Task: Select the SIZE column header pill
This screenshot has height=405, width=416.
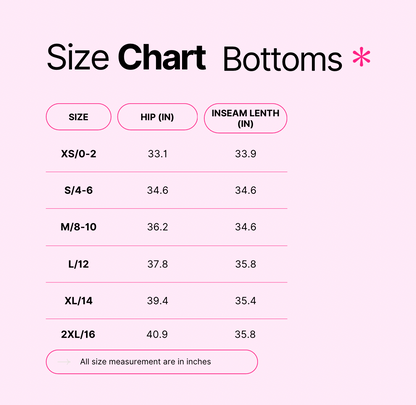Action: (x=78, y=117)
